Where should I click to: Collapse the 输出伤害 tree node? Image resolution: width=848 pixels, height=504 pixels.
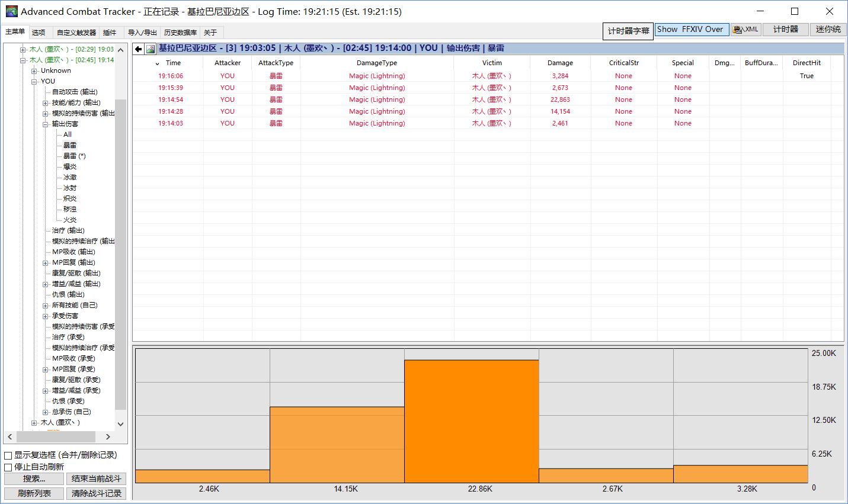pos(46,124)
